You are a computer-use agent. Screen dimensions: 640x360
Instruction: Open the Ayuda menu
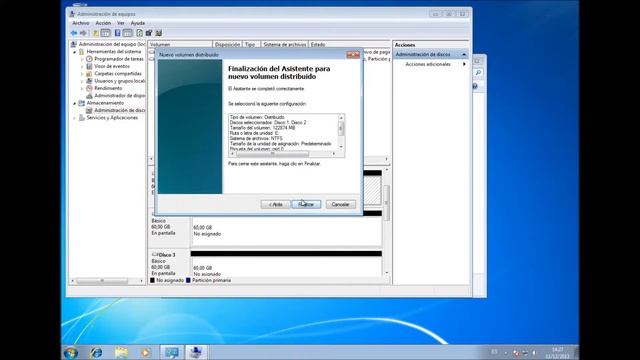click(138, 23)
